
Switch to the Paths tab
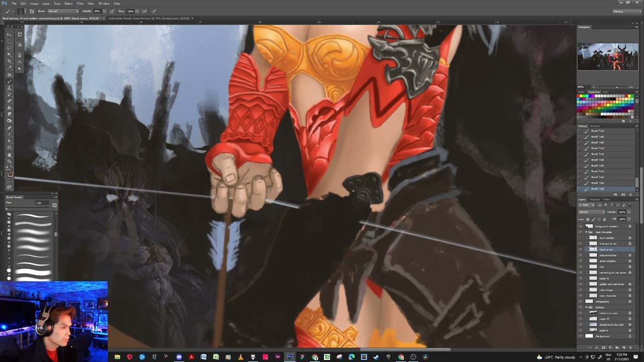(607, 200)
